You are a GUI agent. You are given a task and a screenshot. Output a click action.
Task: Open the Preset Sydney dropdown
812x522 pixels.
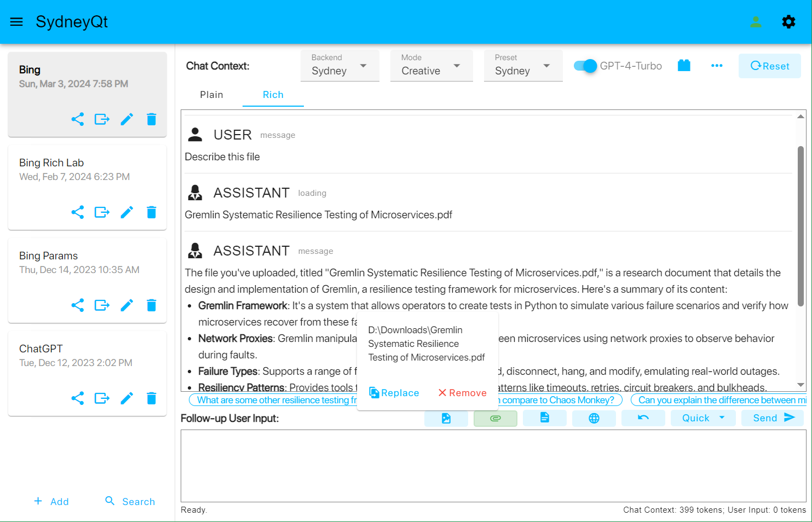pos(523,66)
